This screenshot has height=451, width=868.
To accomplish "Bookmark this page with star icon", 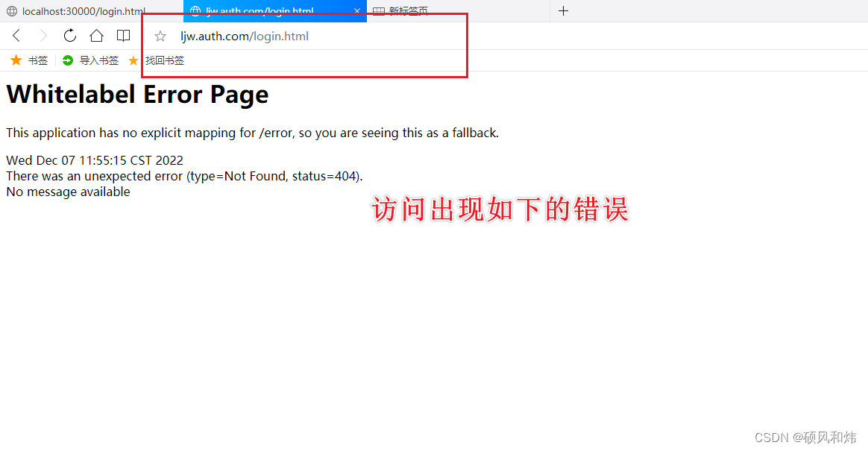I will [x=160, y=37].
